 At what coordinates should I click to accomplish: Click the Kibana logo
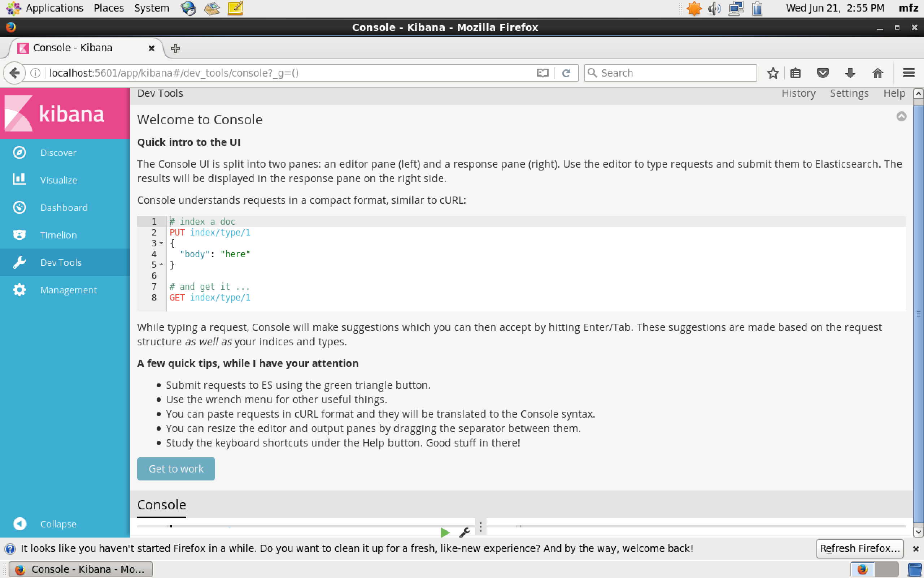[55, 113]
